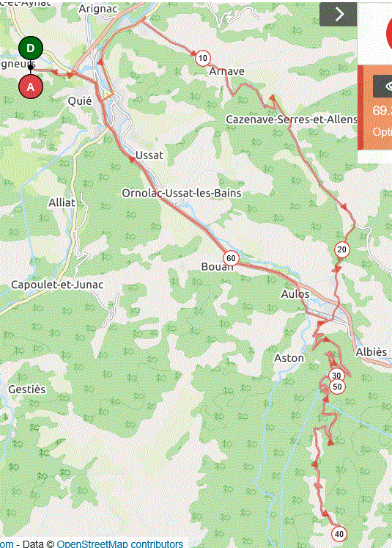Select the 10 km distance marker
Screen dimensions: 392x548
[203, 58]
